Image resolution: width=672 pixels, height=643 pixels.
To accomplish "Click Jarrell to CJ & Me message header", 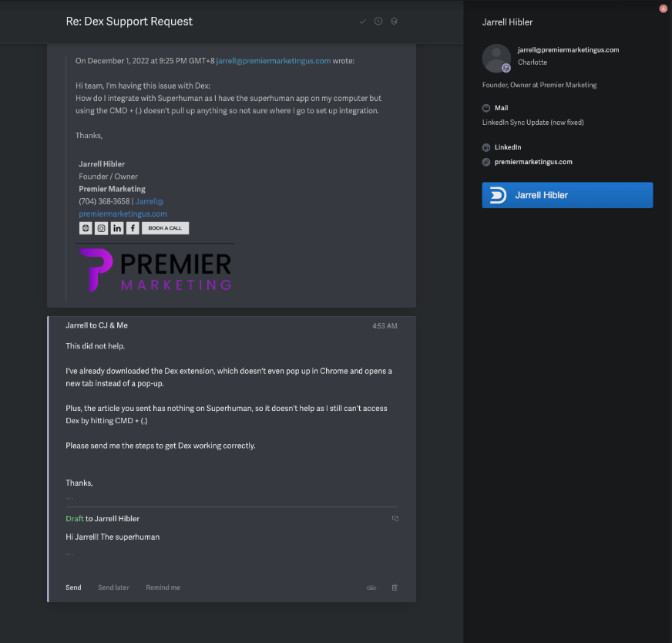I will tap(96, 325).
